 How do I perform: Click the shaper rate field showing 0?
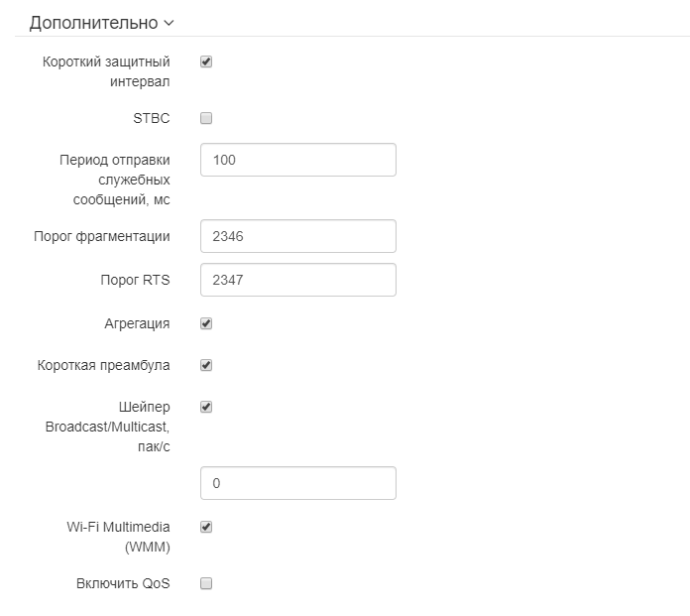(x=297, y=483)
